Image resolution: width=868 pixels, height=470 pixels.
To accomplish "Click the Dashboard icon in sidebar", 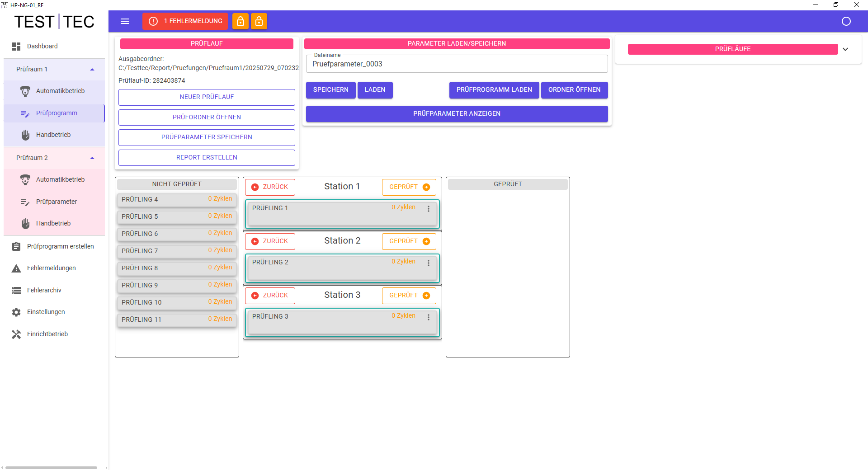I will coord(16,46).
